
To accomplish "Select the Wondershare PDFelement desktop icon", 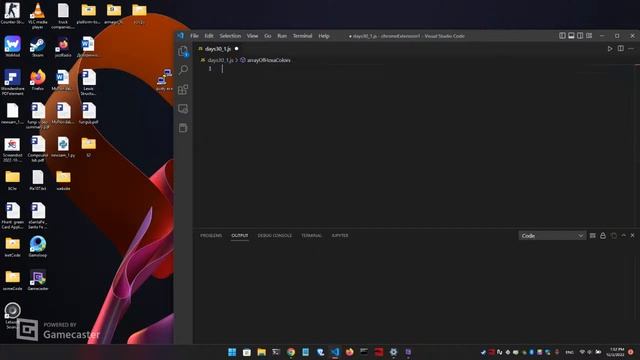I will (x=12, y=82).
